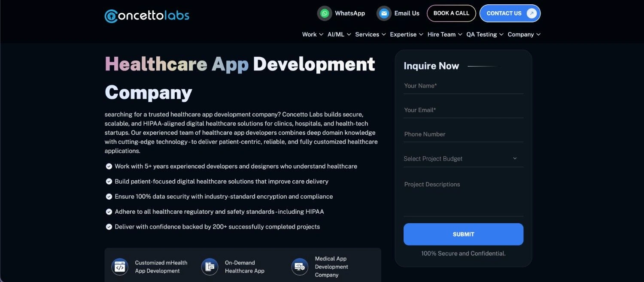Click text 'Work with 5+ years experienced developers'
Image resolution: width=644 pixels, height=282 pixels.
[x=236, y=166]
